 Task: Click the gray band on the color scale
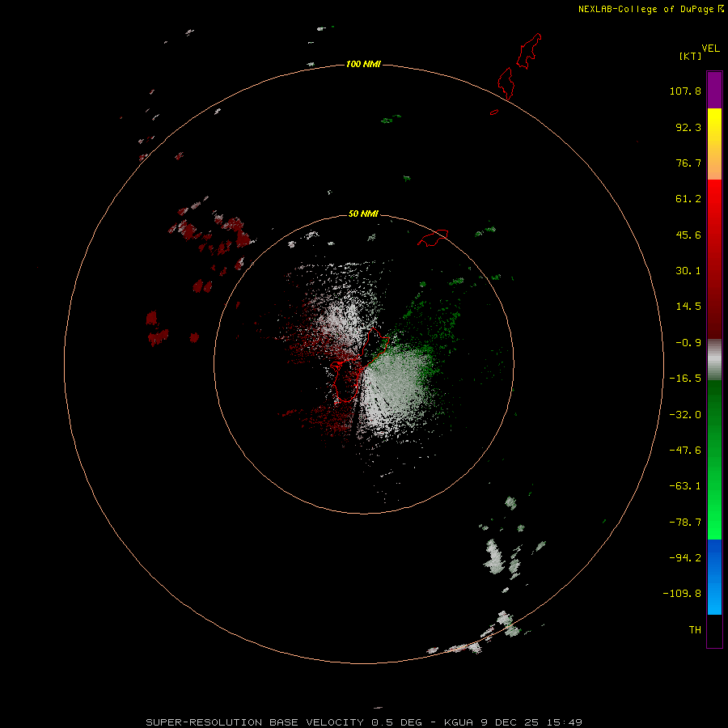pyautogui.click(x=714, y=360)
